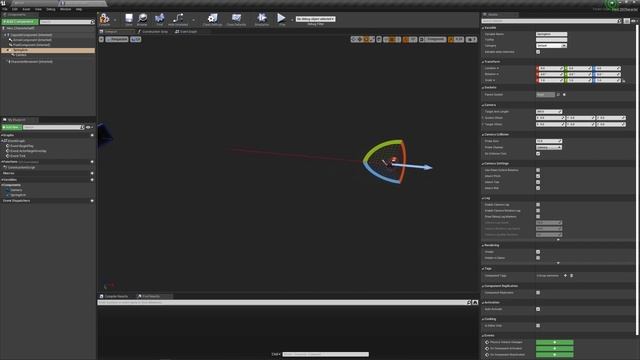The image size is (640, 360).
Task: Open the viewport options dropdown arrow
Action: tap(101, 39)
